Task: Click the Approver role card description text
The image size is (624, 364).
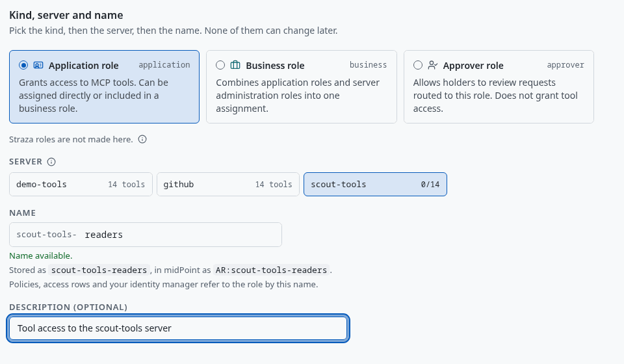Action: (x=495, y=96)
